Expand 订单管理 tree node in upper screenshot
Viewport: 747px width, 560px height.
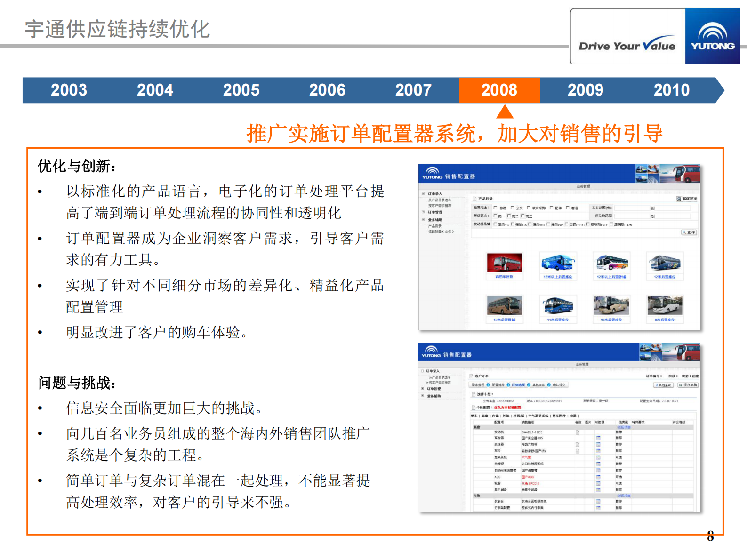click(423, 212)
